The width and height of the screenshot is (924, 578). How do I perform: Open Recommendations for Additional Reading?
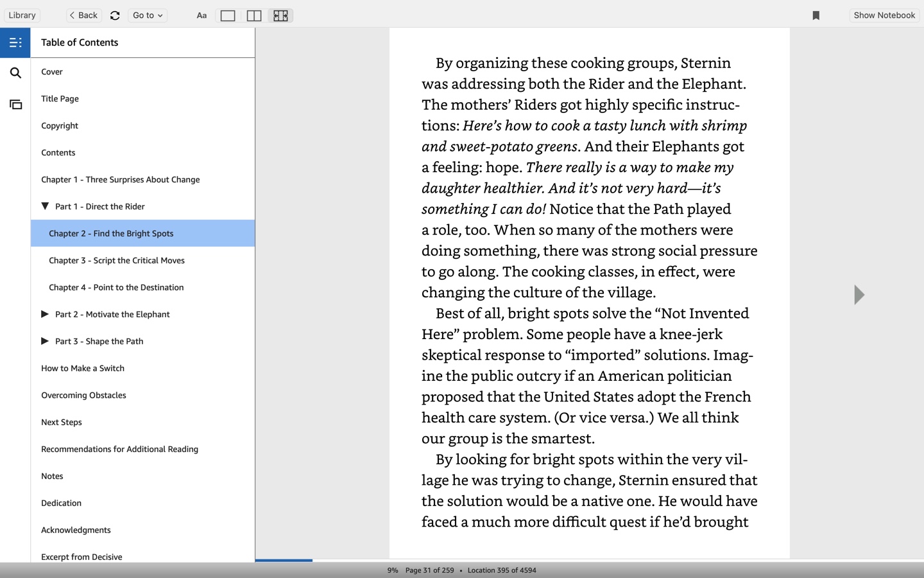tap(142, 449)
